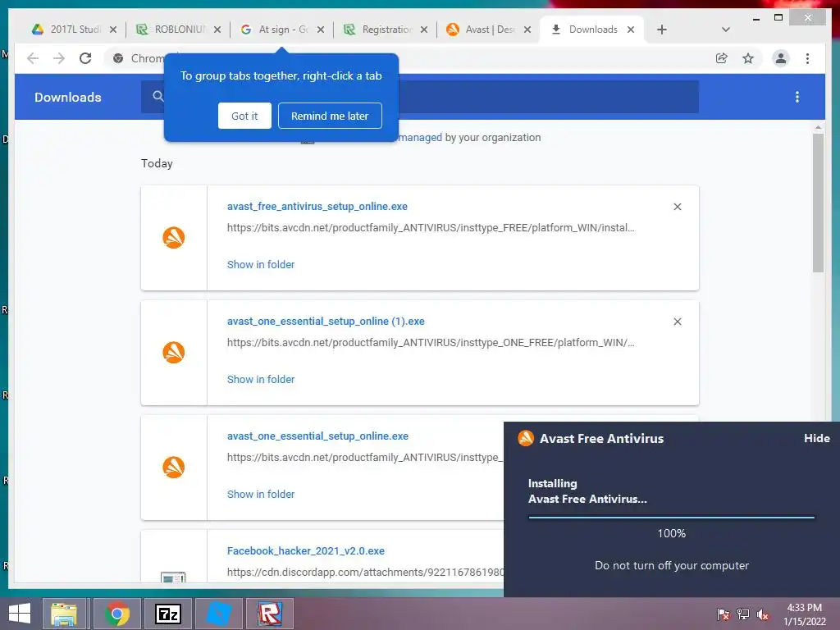Click the Avast logo in installer popup
This screenshot has width=840, height=630.
pyautogui.click(x=526, y=438)
